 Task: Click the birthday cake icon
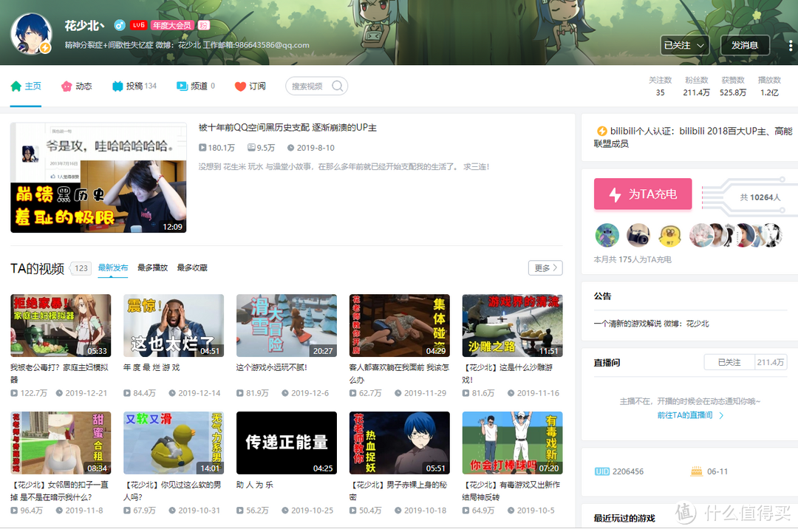point(696,471)
